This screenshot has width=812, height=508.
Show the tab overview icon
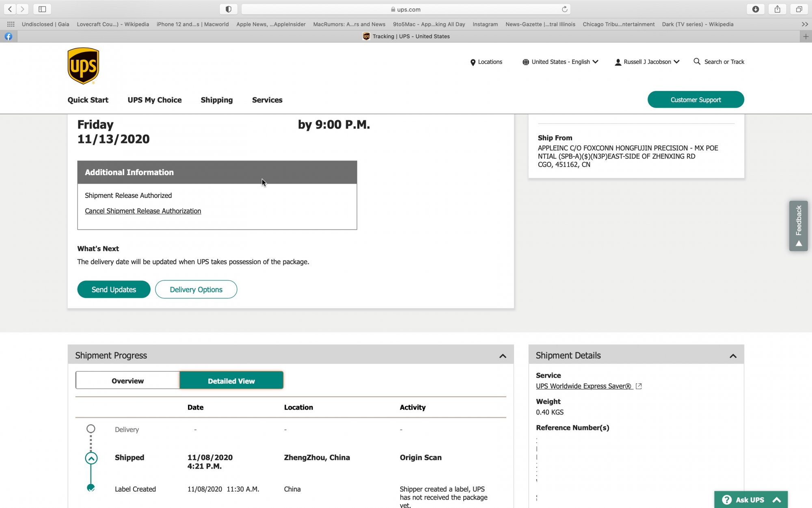[x=799, y=9]
